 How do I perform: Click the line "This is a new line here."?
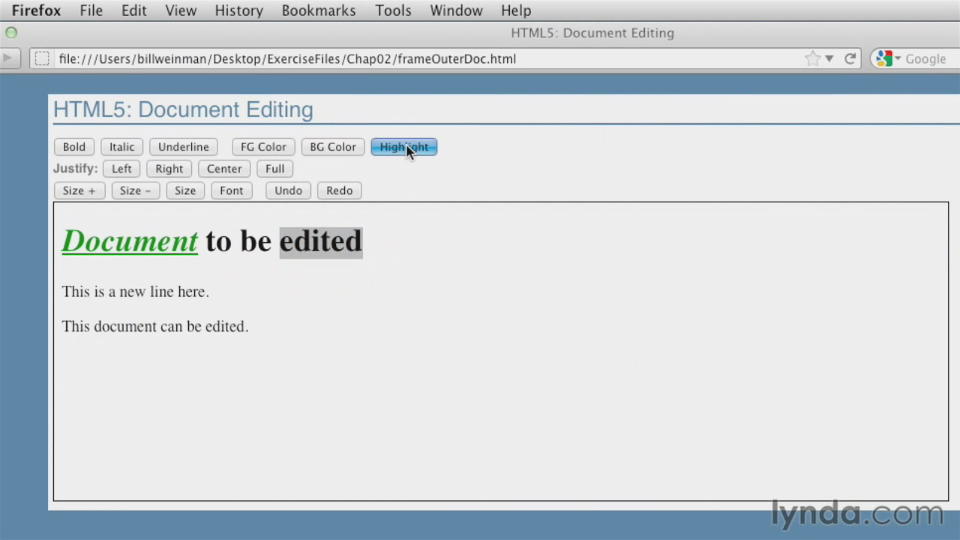pyautogui.click(x=135, y=291)
